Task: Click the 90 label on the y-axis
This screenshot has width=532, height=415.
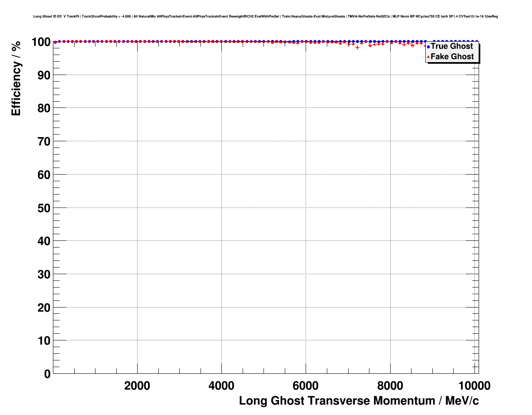Action: click(x=44, y=75)
